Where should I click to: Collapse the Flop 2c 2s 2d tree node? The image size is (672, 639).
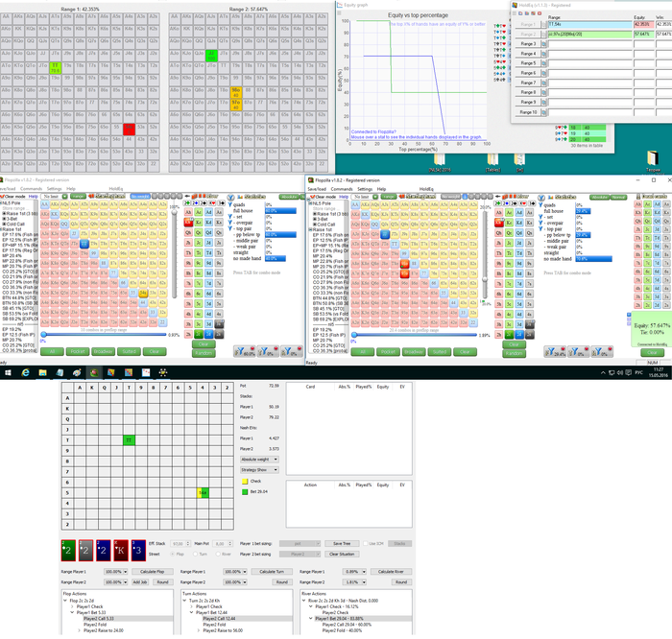[x=65, y=601]
